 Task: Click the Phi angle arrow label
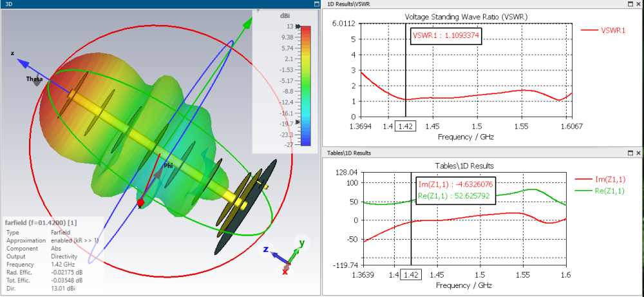tap(167, 166)
